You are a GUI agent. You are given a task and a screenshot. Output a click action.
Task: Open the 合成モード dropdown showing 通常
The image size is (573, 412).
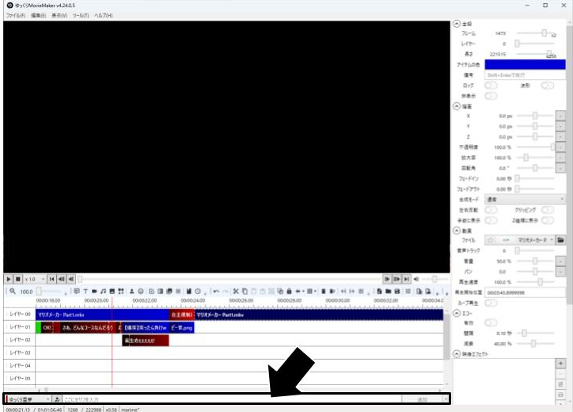point(525,199)
